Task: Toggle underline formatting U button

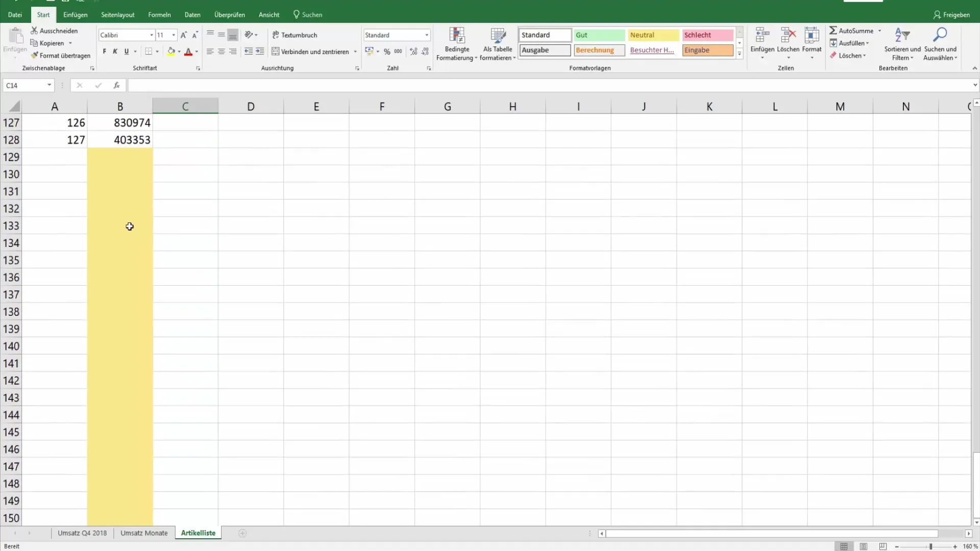Action: coord(127,52)
